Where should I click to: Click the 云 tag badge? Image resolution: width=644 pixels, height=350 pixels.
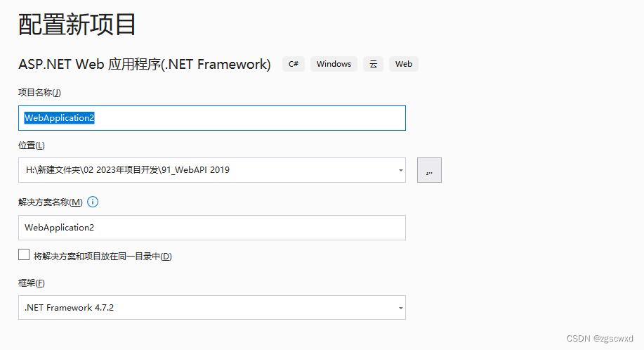(374, 64)
